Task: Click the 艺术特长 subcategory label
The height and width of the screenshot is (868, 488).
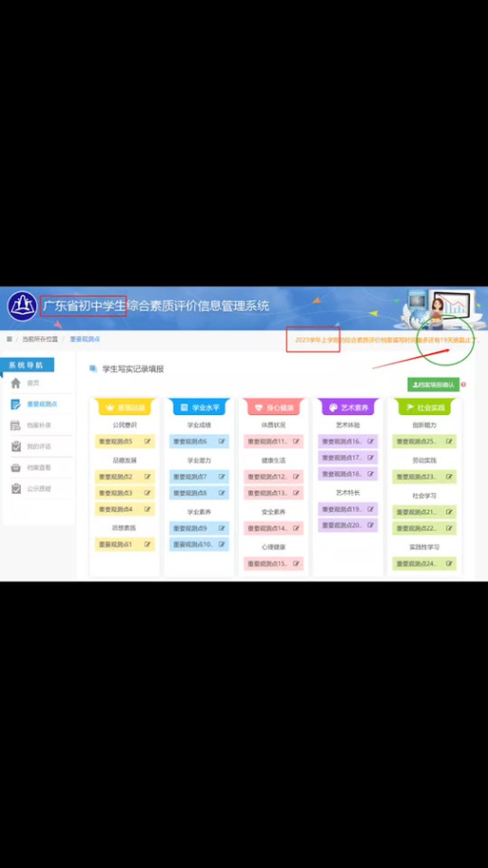Action: 347,492
